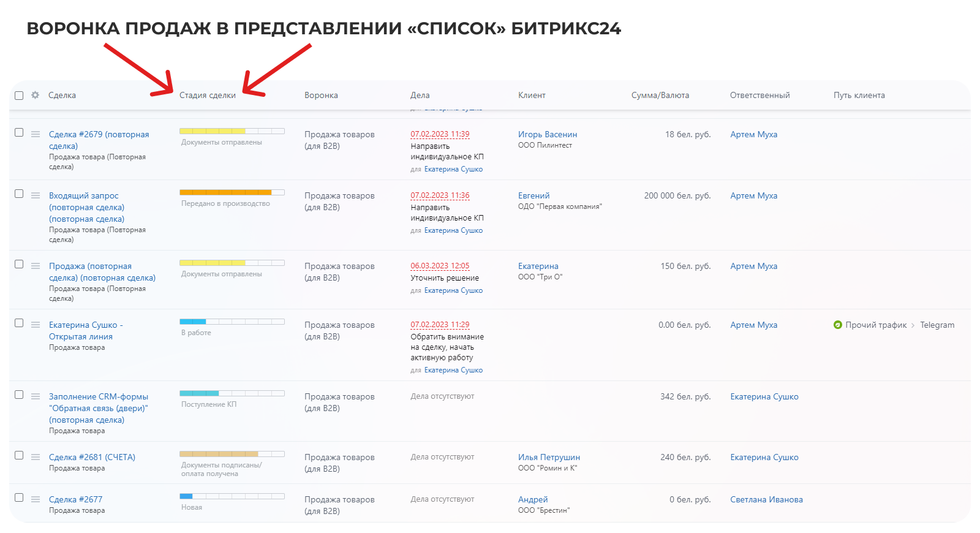Click the green Прочий трафик source icon
This screenshot has width=980, height=533.
pyautogui.click(x=838, y=325)
